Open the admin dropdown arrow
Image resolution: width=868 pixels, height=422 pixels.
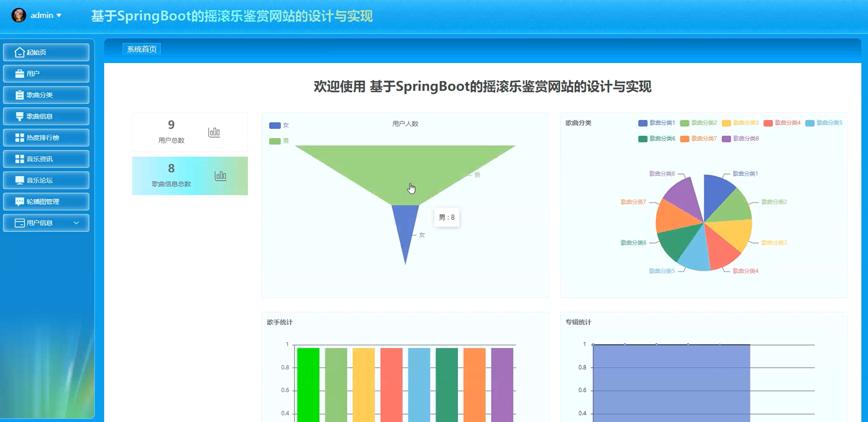tap(59, 16)
